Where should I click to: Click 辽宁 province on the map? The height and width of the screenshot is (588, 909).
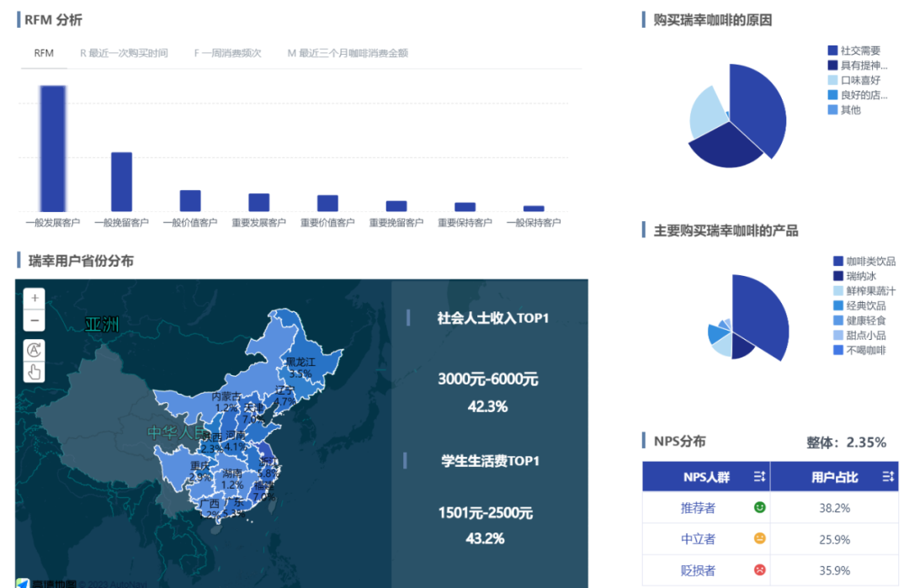285,399
